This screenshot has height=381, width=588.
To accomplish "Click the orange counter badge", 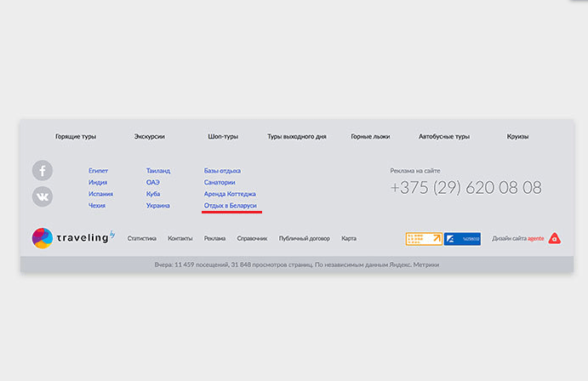I will [423, 239].
